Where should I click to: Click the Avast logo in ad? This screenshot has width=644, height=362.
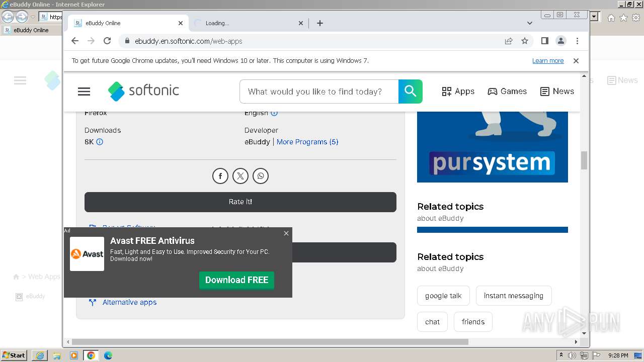tap(87, 254)
